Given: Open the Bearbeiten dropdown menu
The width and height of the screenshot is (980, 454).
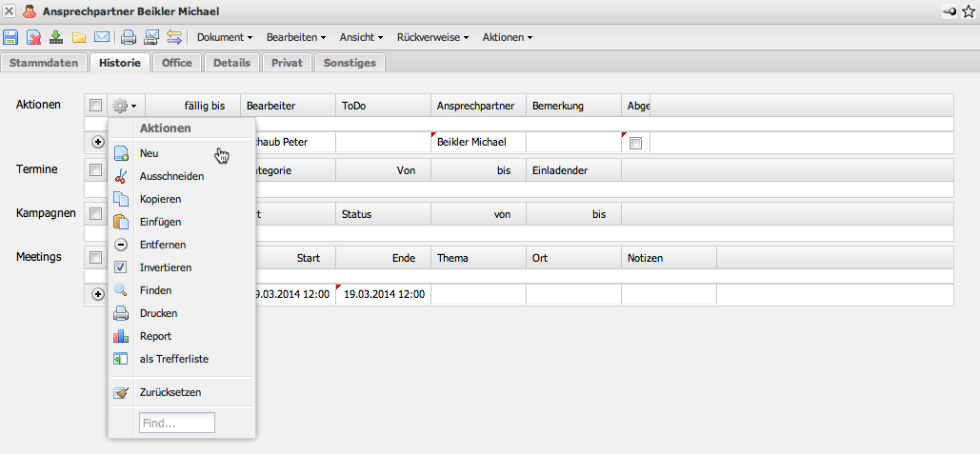Looking at the screenshot, I should pos(296,37).
